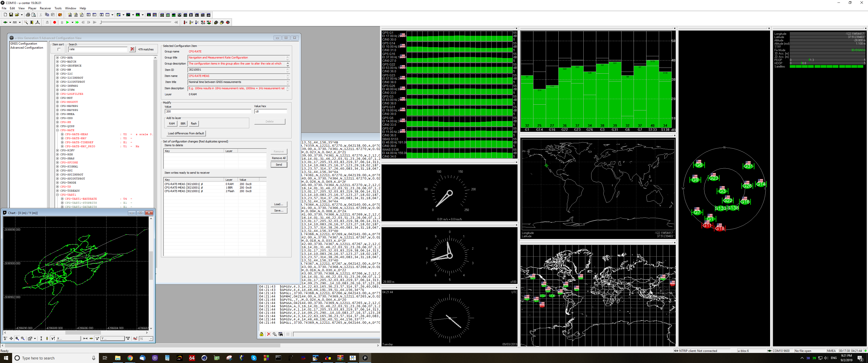This screenshot has height=363, width=868.
Task: Click the warmstart yellow thermometer W icon
Action: 192,22
